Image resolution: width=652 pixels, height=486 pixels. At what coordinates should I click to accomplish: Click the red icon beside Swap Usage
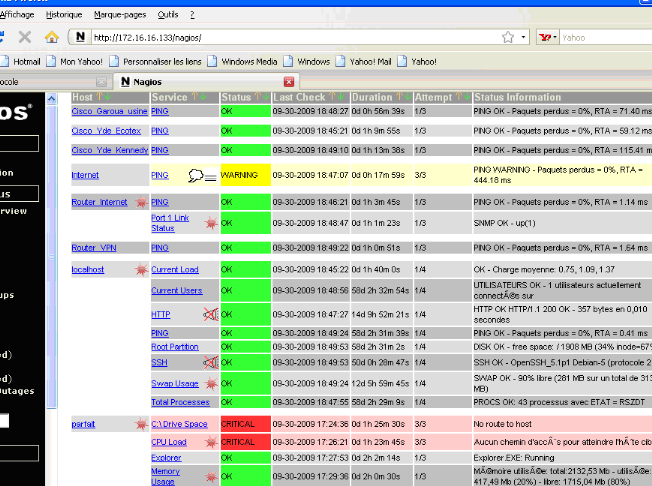click(x=210, y=383)
